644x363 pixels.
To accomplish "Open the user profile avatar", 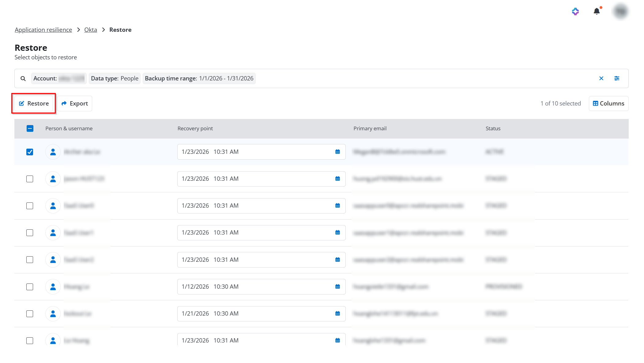I will pyautogui.click(x=620, y=12).
